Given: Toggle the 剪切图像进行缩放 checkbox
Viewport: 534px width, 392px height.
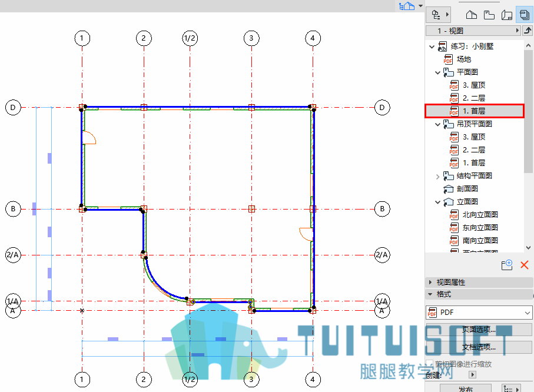Looking at the screenshot, I should 430,364.
